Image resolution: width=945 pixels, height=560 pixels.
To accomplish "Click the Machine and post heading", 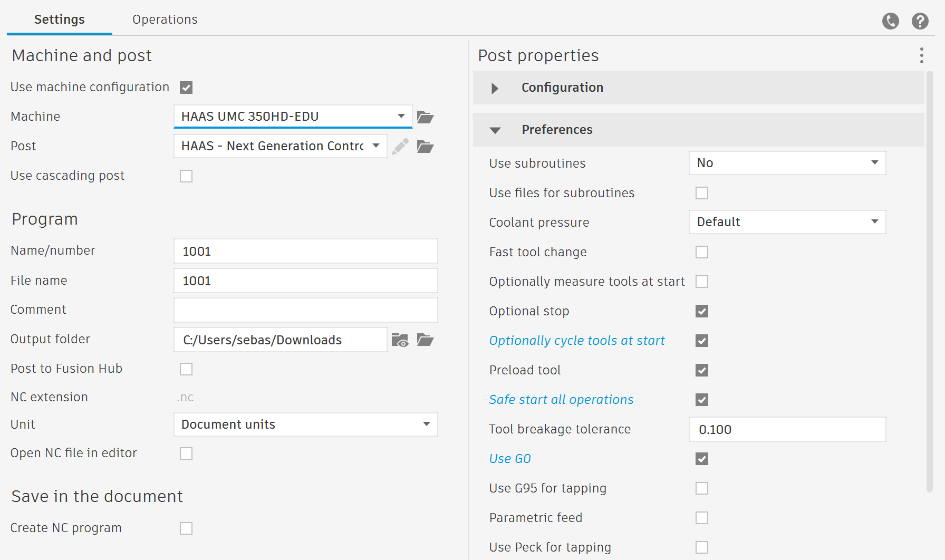I will pos(82,55).
